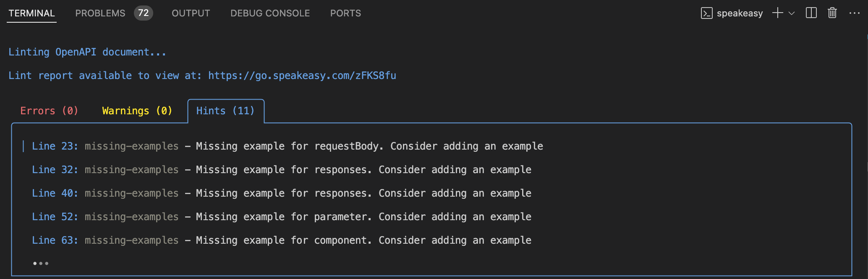Viewport: 868px width, 279px height.
Task: Open the go.speakeasy.com lint report link
Action: coord(302,76)
